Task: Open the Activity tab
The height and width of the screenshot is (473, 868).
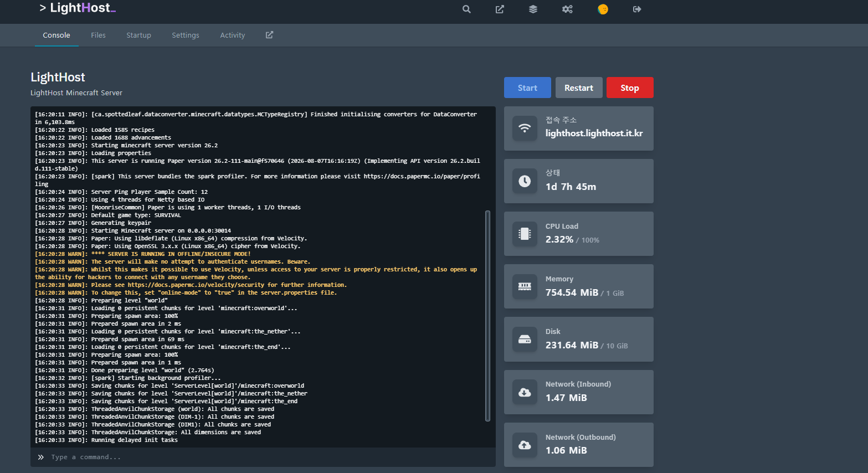Action: tap(233, 35)
